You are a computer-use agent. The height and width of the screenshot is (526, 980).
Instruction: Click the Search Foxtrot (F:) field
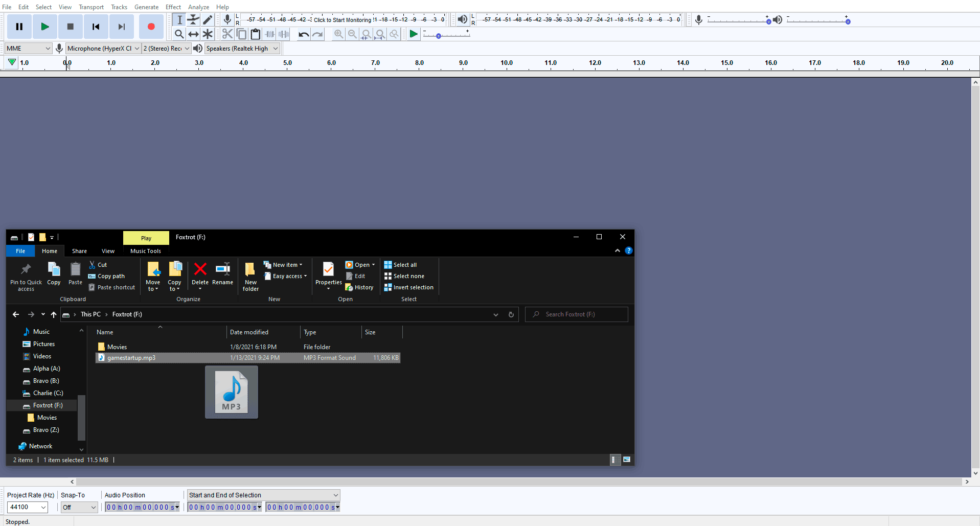(x=577, y=314)
